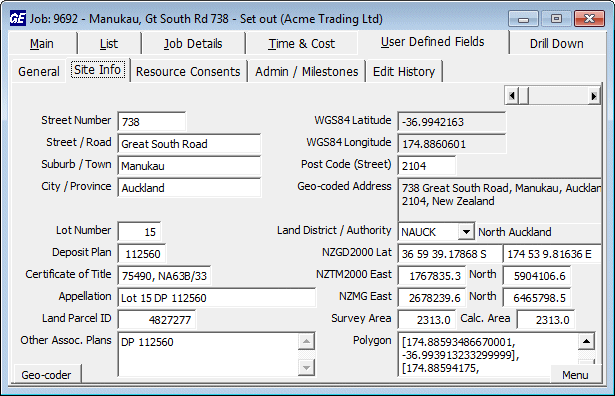Click the NZMG East field
This screenshot has width=615, height=396.
pyautogui.click(x=432, y=297)
